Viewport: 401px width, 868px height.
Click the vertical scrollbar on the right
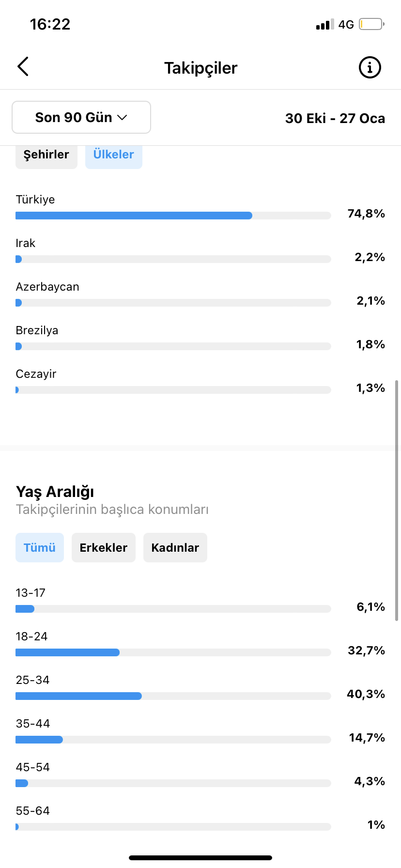397,500
